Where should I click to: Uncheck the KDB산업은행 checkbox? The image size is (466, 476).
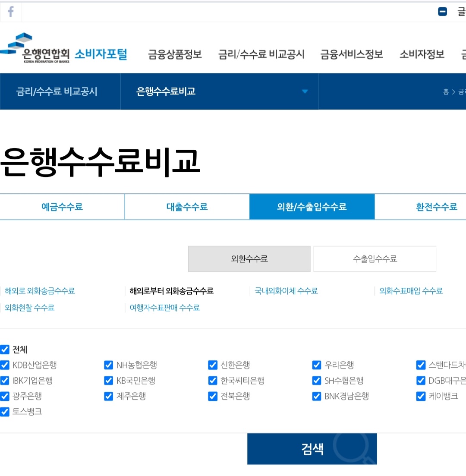[x=5, y=365]
